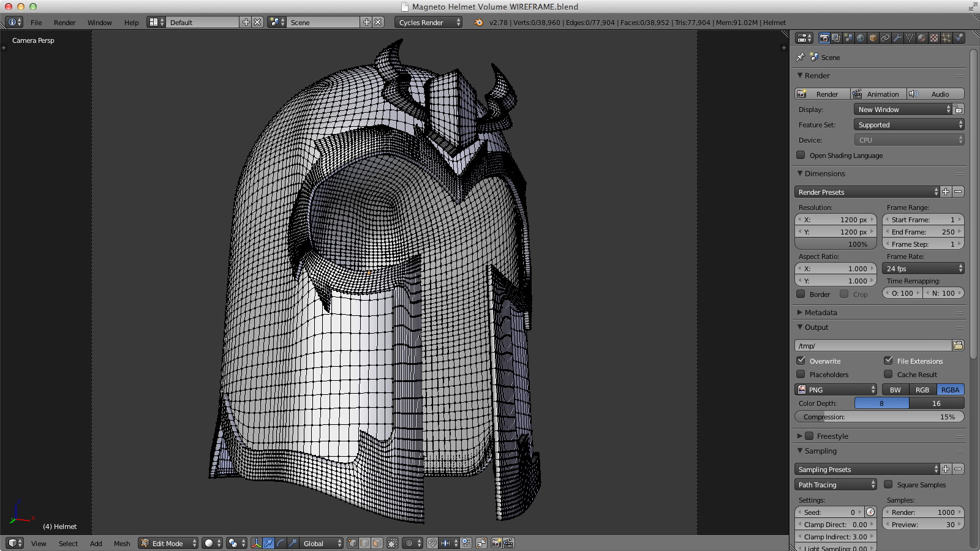Viewport: 980px width, 551px height.
Task: Open the Global transform orientation dropdown
Action: pyautogui.click(x=322, y=543)
